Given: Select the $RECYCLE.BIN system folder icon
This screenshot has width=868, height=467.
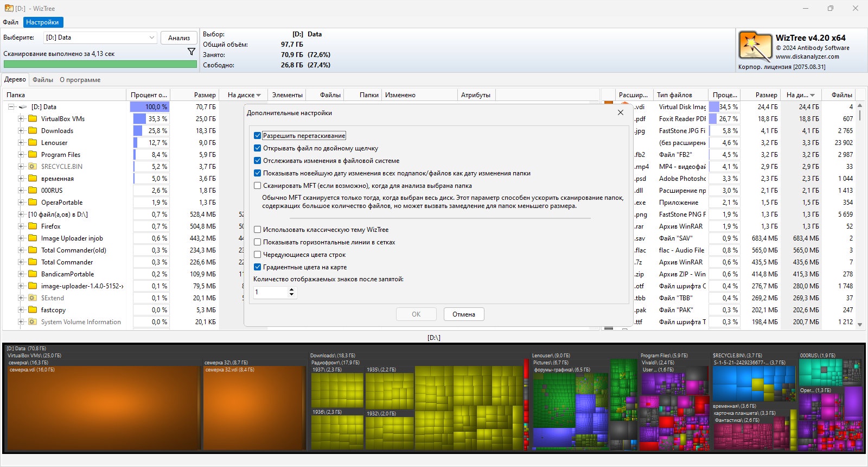Looking at the screenshot, I should [x=33, y=166].
